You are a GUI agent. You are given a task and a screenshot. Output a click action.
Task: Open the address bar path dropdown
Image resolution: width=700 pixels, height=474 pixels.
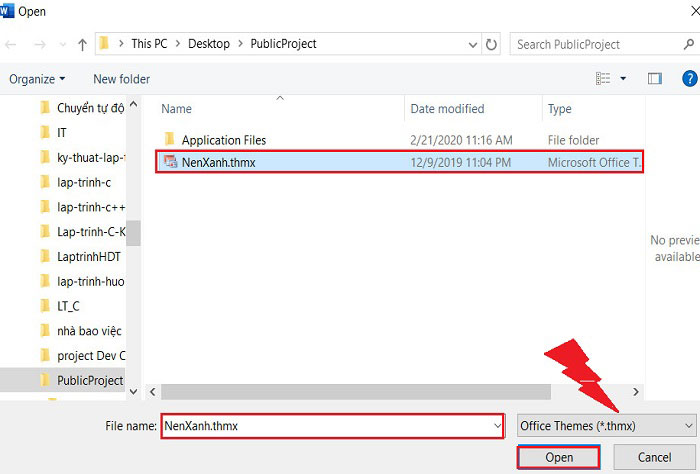[x=472, y=44]
